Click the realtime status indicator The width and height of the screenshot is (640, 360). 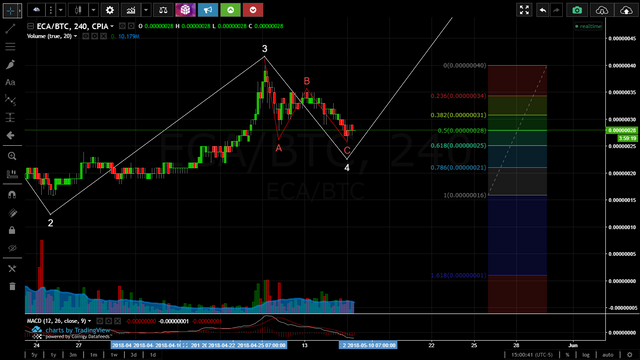click(x=588, y=26)
